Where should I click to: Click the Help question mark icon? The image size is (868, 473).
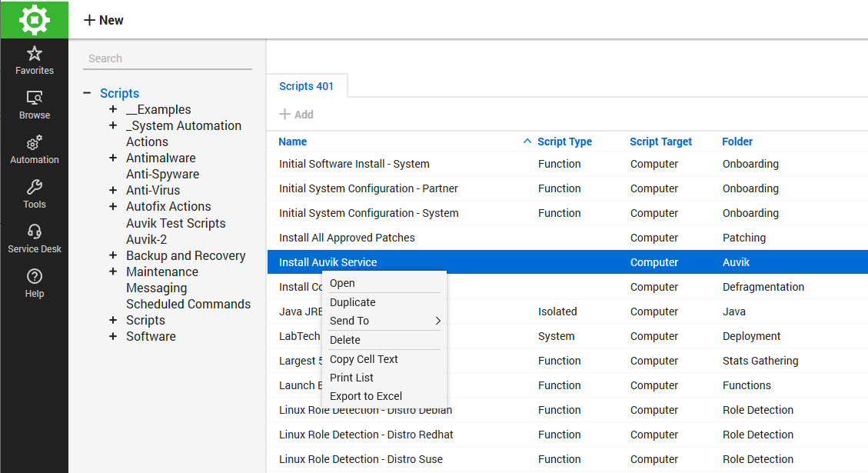(x=34, y=277)
